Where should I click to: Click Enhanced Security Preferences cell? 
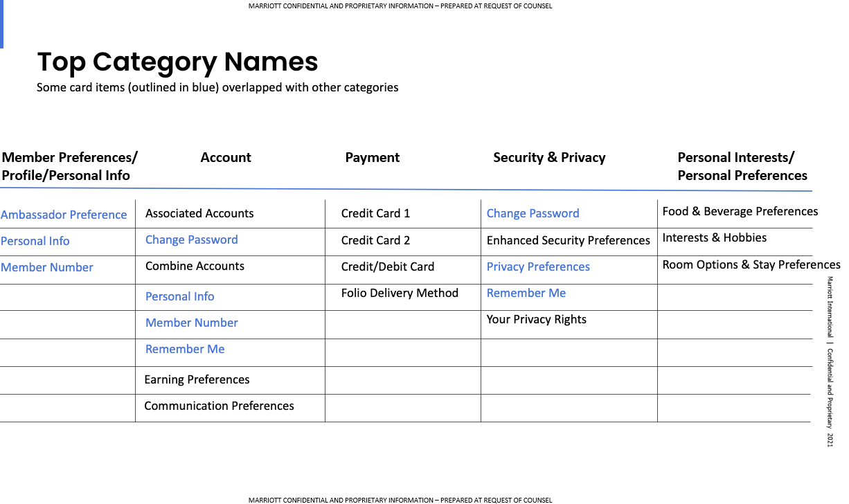(568, 241)
